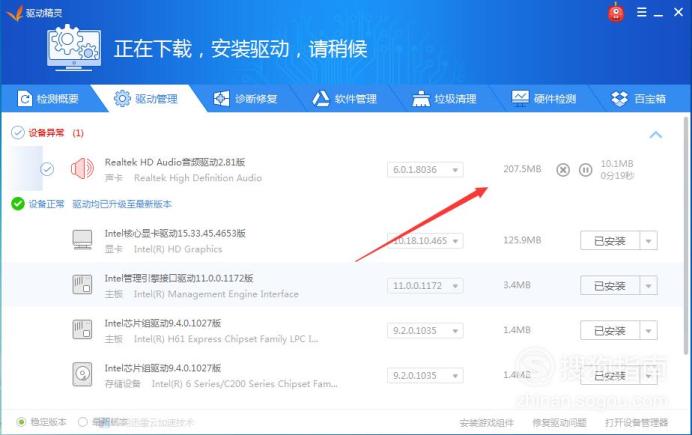Switch to the 硬件检测 tab
Screen dimensions: 692x435
pos(544,99)
